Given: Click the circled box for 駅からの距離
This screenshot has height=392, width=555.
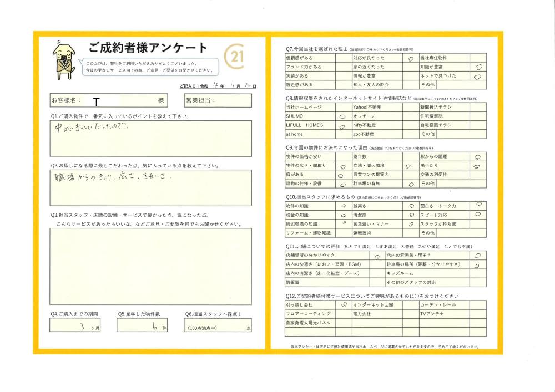Looking at the screenshot, I should pos(478,156).
